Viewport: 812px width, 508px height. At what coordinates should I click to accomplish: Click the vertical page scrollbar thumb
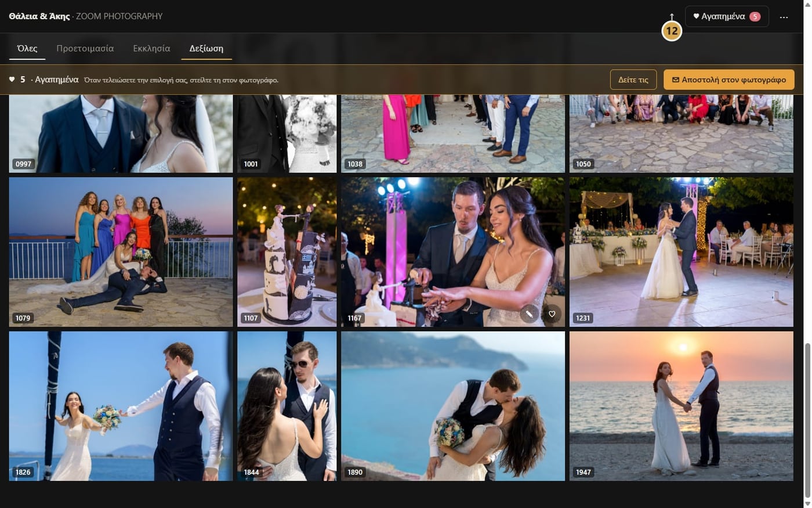click(x=807, y=420)
